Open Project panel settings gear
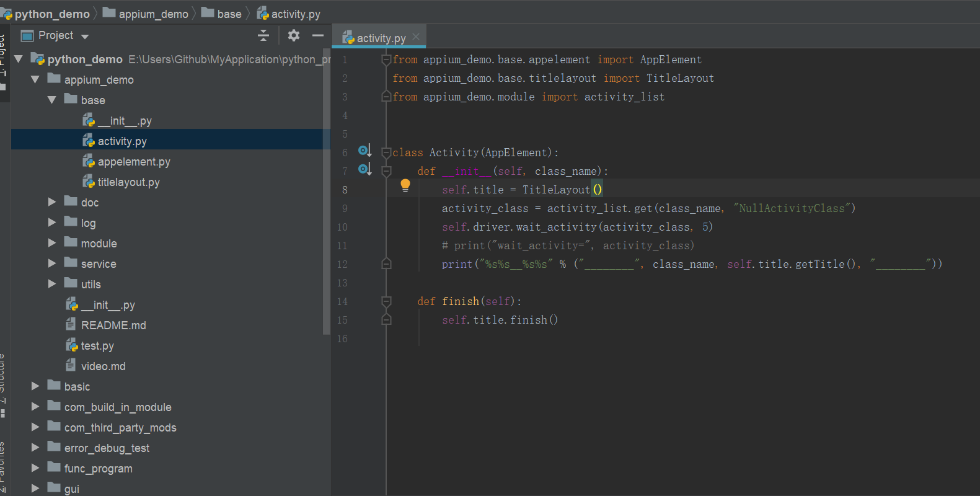Image resolution: width=980 pixels, height=496 pixels. pos(294,35)
